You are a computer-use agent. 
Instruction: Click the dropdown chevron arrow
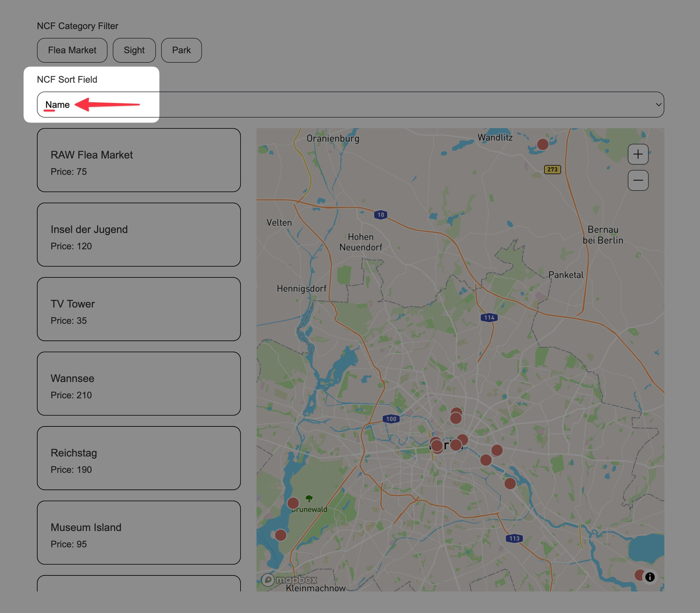click(658, 105)
